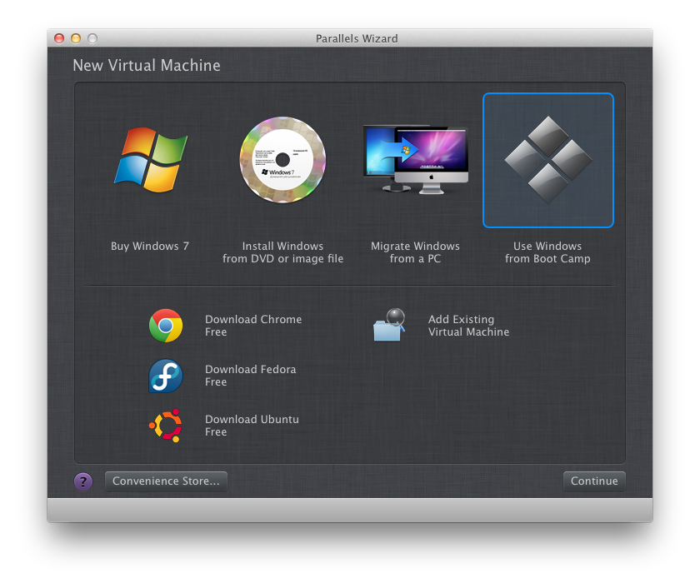Click the 'Buy Windows 7' label
The image size is (700, 588).
(x=150, y=247)
